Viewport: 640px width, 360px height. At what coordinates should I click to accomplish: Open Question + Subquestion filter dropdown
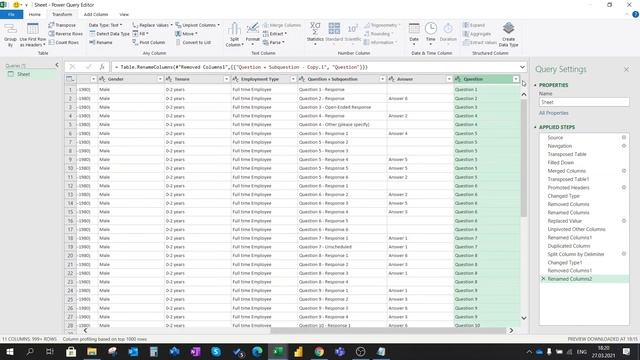click(x=382, y=79)
